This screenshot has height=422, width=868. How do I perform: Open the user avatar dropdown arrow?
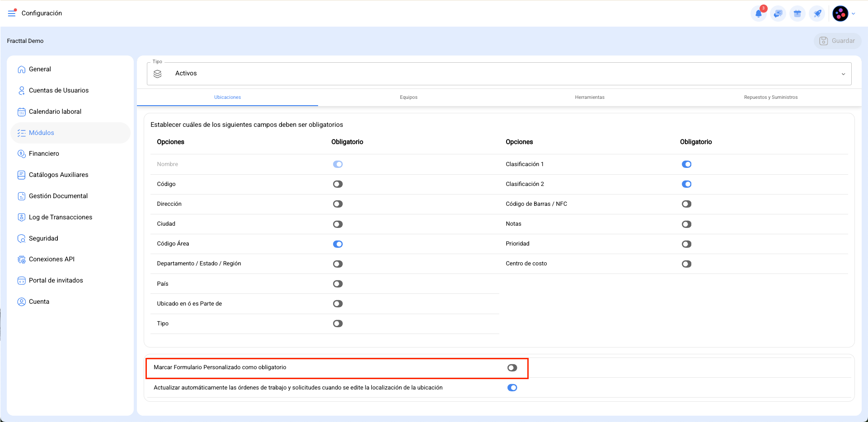pyautogui.click(x=854, y=14)
